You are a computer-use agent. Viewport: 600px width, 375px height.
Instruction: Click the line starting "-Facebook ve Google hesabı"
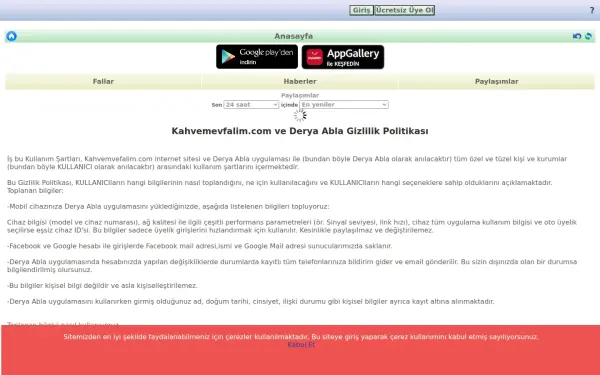(199, 246)
